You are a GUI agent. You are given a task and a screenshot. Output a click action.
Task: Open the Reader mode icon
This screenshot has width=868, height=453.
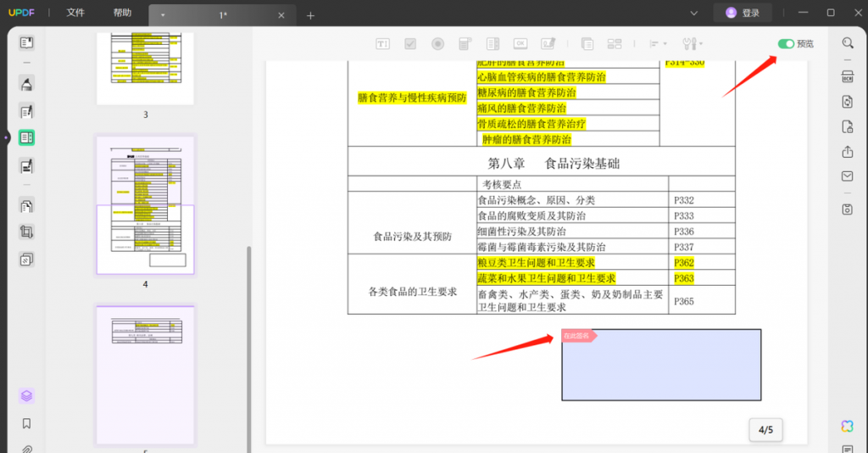[26, 42]
